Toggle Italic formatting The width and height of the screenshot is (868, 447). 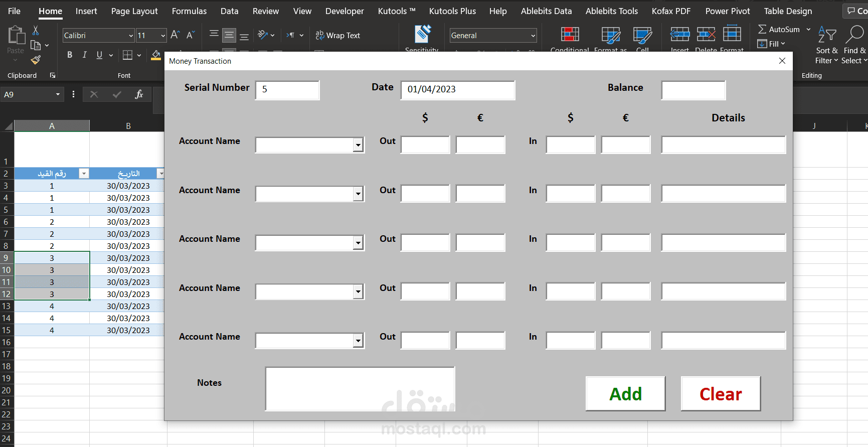click(x=84, y=55)
